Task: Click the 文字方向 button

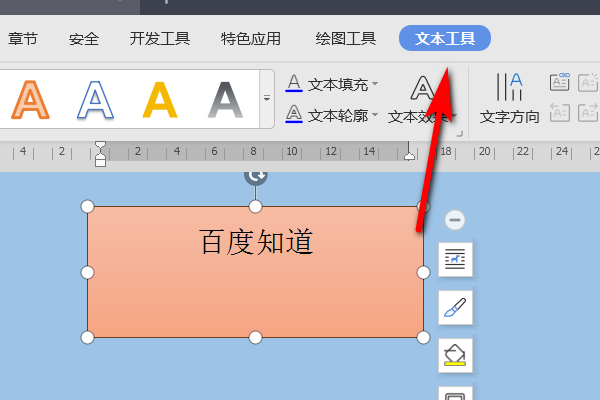Action: [x=509, y=99]
